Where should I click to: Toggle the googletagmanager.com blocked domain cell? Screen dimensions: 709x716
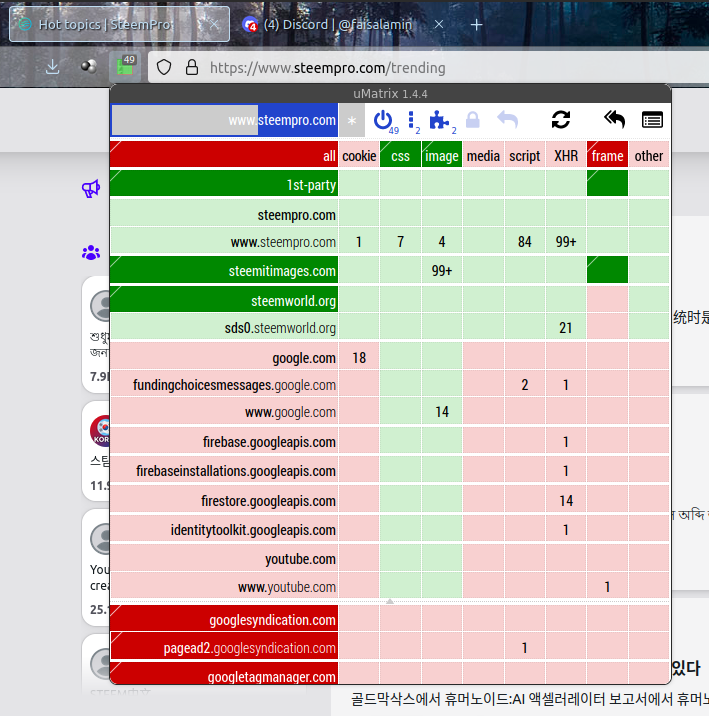[x=224, y=673]
